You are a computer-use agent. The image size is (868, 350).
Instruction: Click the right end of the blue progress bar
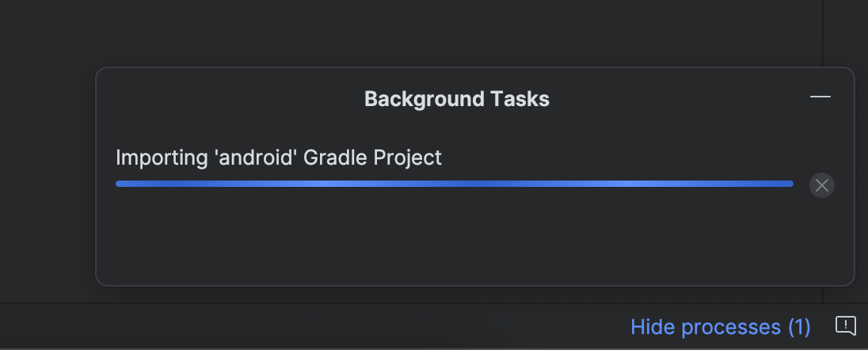point(788,184)
